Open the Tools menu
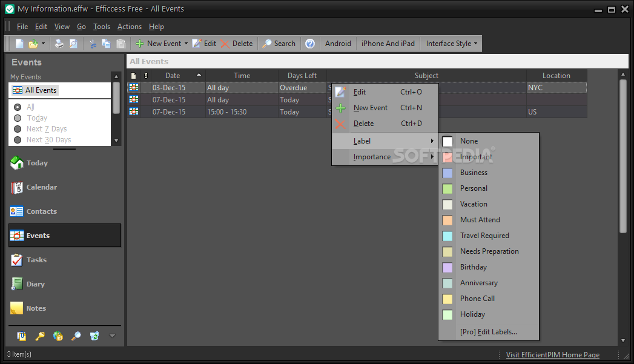The width and height of the screenshot is (634, 364). click(x=102, y=27)
